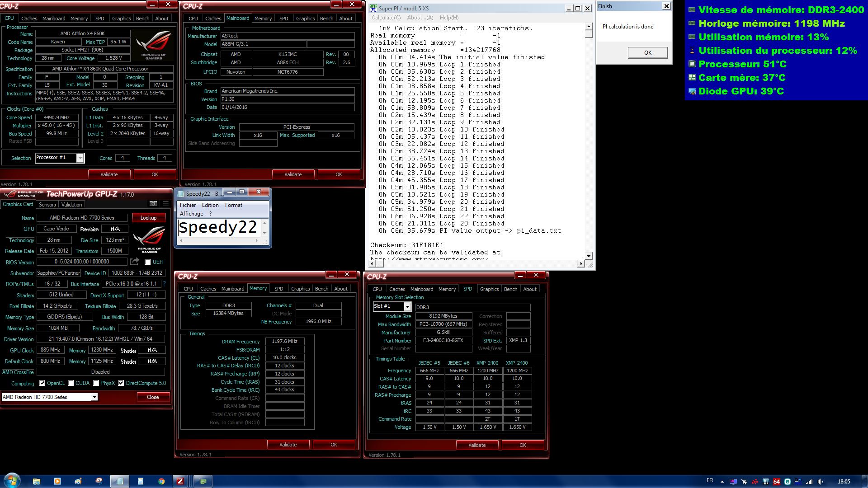868x488 pixels.
Task: Open the Sensors tab in GPU-Z
Action: (47, 205)
